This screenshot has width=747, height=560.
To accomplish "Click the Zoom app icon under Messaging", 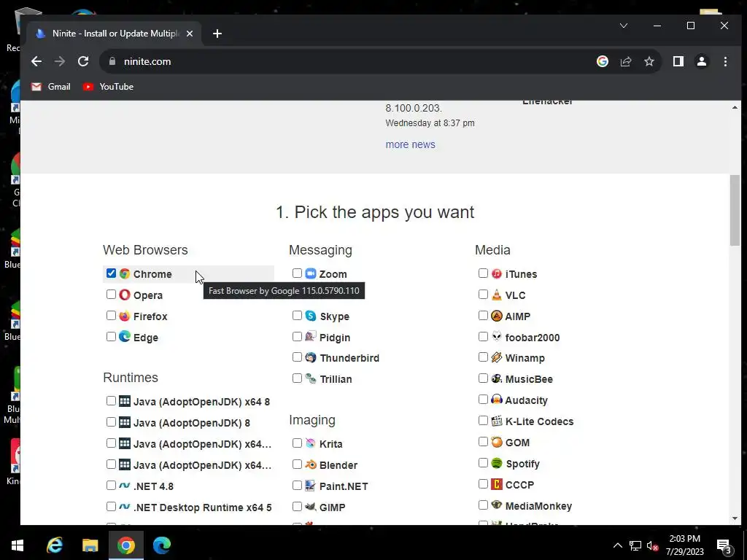I will pyautogui.click(x=311, y=273).
